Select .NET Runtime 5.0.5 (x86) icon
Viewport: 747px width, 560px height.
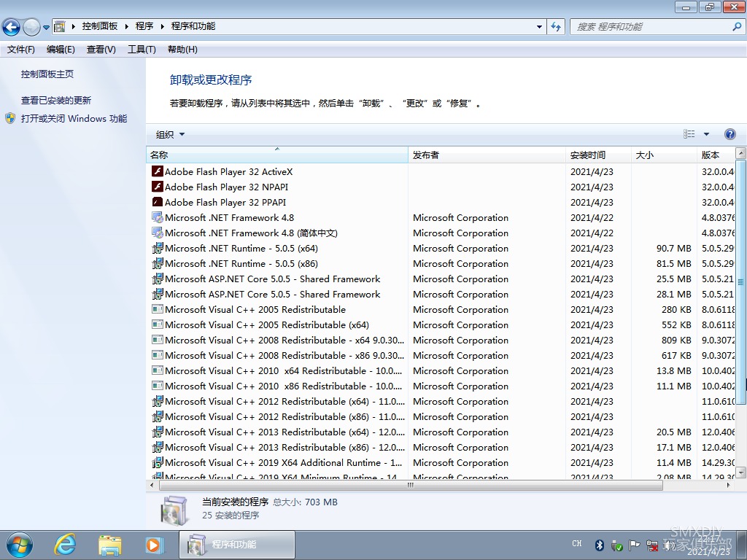click(158, 263)
